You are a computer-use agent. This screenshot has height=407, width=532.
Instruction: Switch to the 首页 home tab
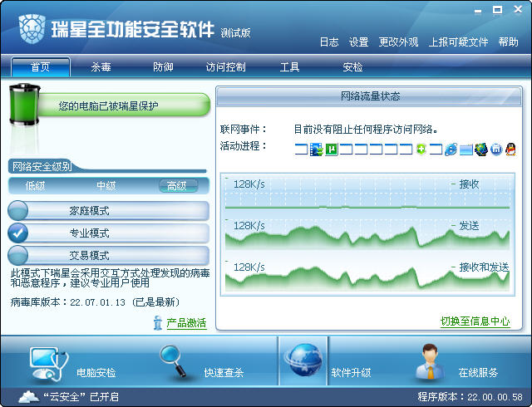[41, 66]
